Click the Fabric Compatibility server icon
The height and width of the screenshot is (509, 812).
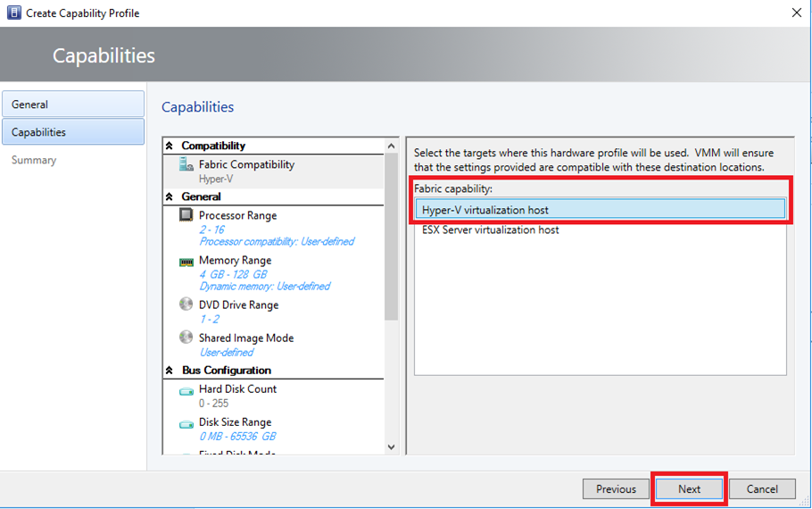[x=186, y=165]
